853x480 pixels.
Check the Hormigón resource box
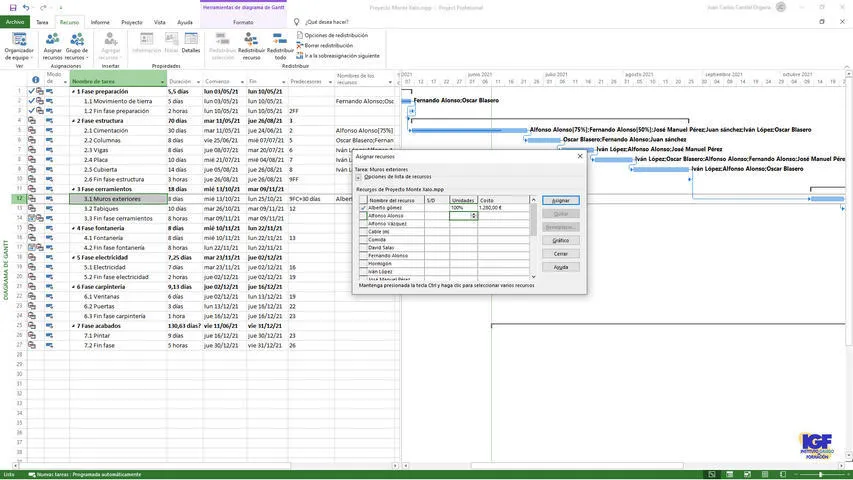click(363, 263)
